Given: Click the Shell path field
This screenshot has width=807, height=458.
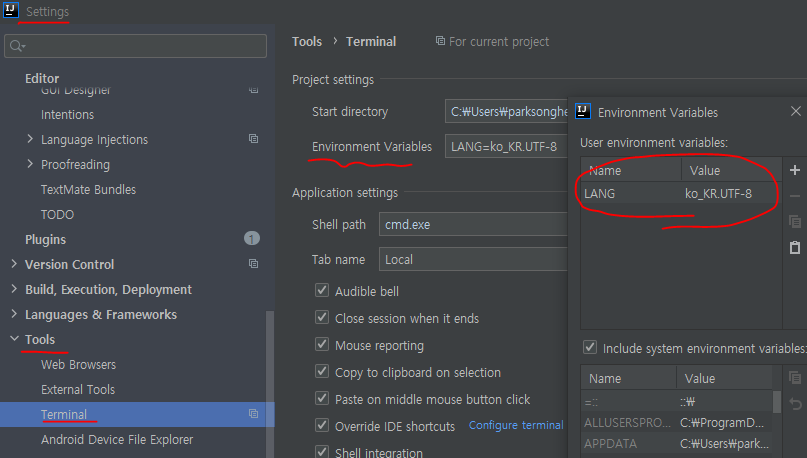Looking at the screenshot, I should [473, 224].
